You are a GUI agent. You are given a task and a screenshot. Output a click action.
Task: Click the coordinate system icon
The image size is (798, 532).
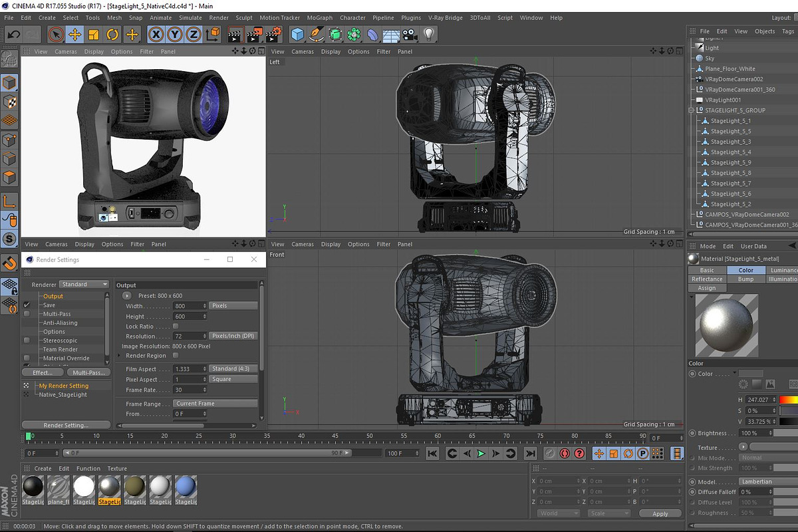(x=213, y=34)
